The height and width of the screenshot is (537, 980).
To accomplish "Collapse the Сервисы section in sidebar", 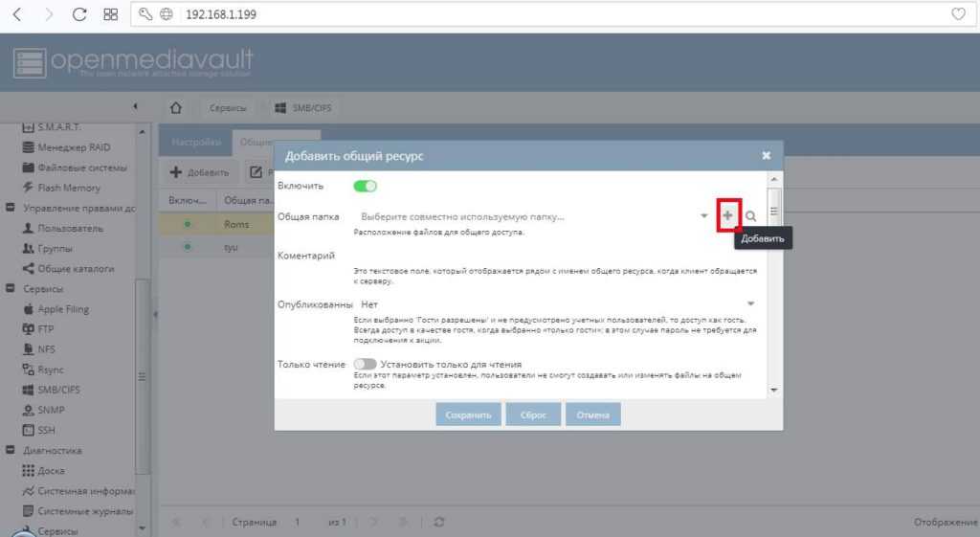I will coord(10,288).
